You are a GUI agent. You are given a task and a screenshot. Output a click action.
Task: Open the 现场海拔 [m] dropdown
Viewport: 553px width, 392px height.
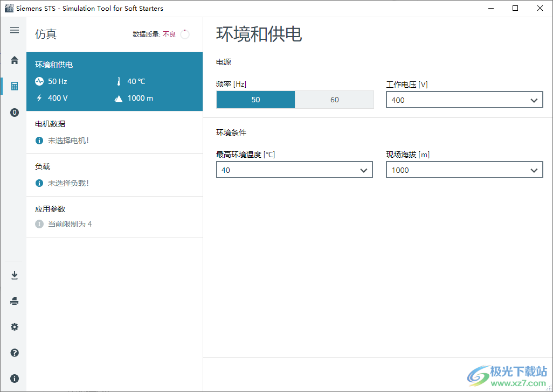465,170
